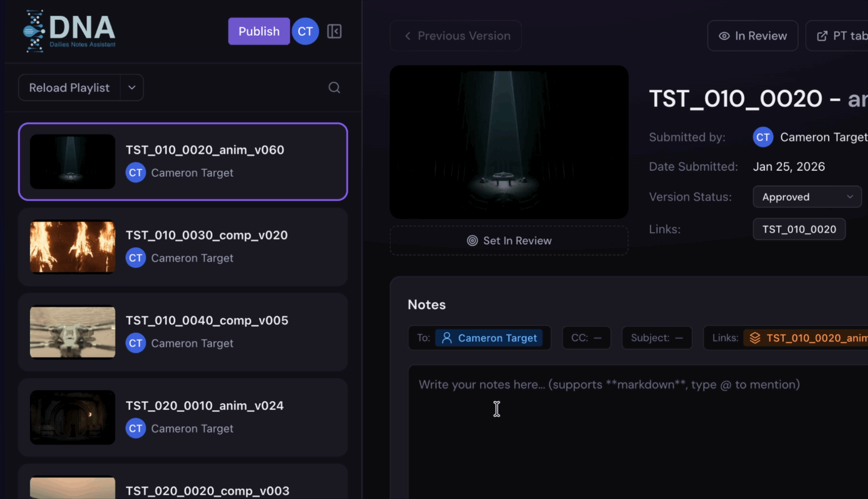Click CT avatar on TST_010_0020_anim_v060 card
This screenshot has width=868, height=499.
point(136,173)
